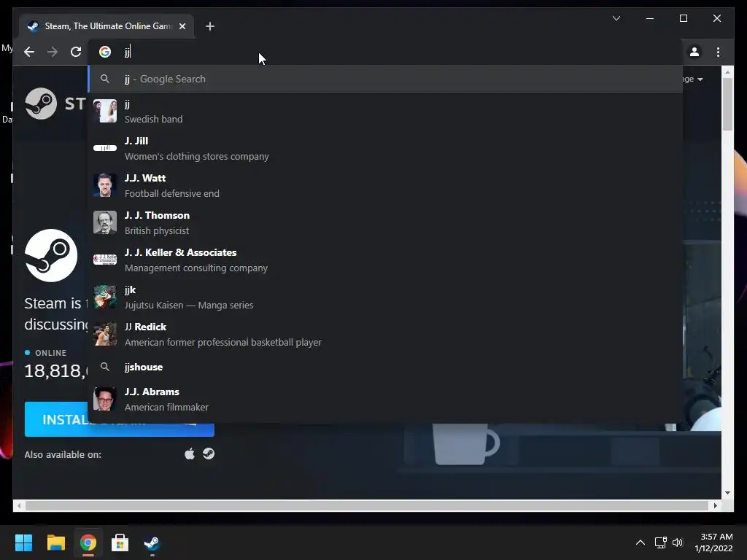Show hidden system tray icons
Viewport: 747px width, 560px height.
(640, 542)
